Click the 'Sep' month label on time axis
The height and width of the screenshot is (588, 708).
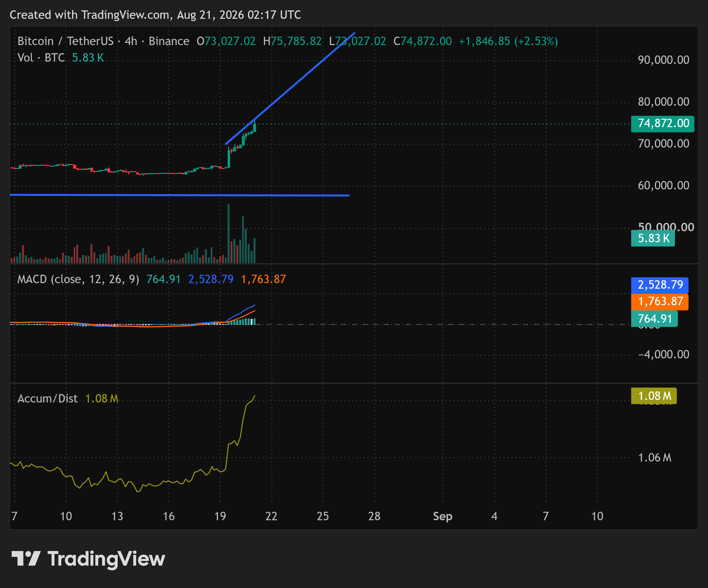point(443,516)
